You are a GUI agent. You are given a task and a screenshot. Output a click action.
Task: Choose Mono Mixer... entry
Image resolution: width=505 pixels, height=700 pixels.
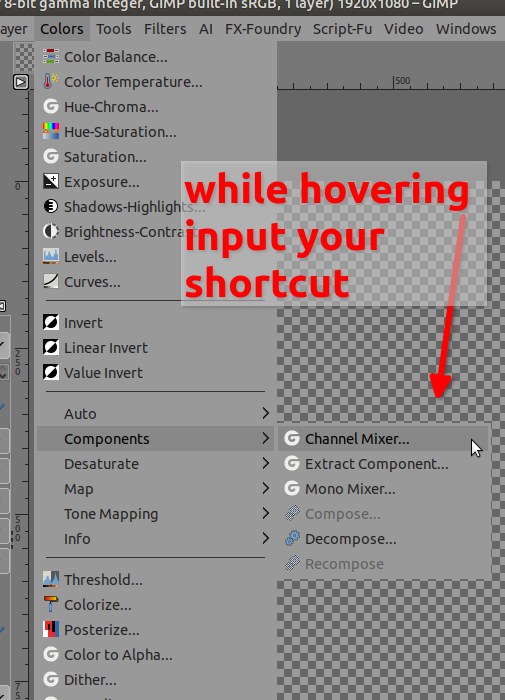pos(384,488)
